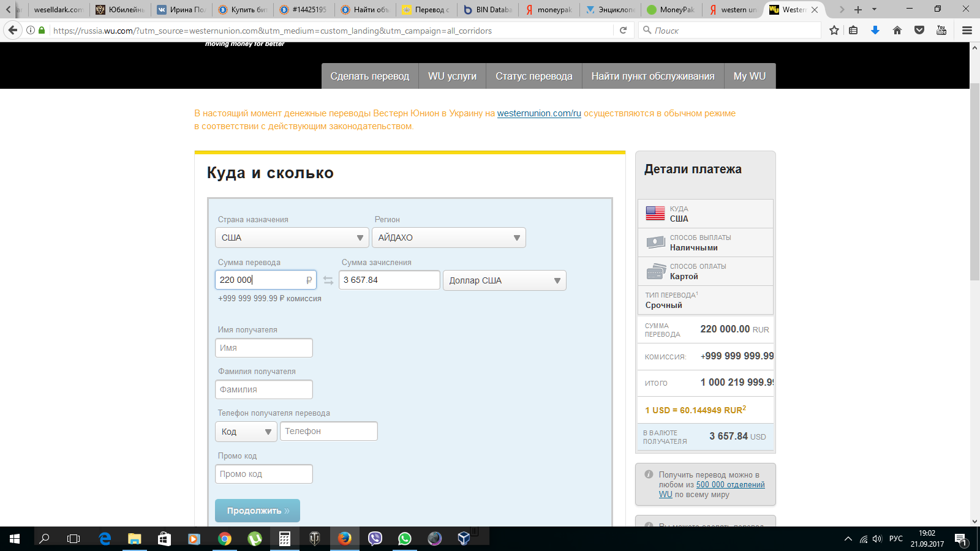
Task: Switch to the MoneyPak browser tab
Action: click(x=671, y=9)
